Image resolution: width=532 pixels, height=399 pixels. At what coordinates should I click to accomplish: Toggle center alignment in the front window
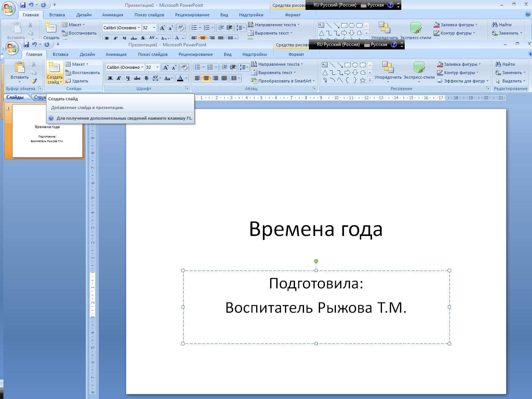(206, 78)
